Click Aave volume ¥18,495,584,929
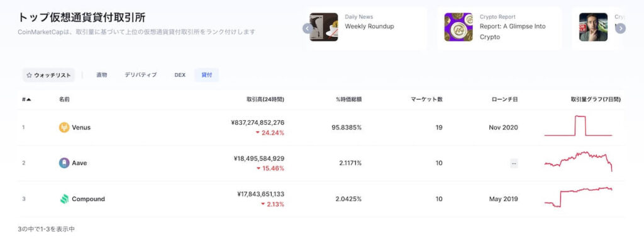Image resolution: width=644 pixels, height=238 pixels. pyautogui.click(x=258, y=158)
